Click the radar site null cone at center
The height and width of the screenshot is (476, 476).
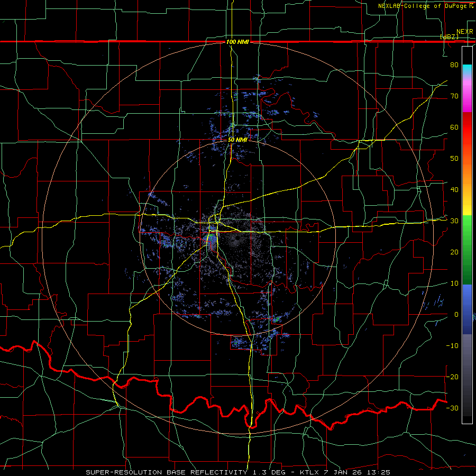coord(236,239)
